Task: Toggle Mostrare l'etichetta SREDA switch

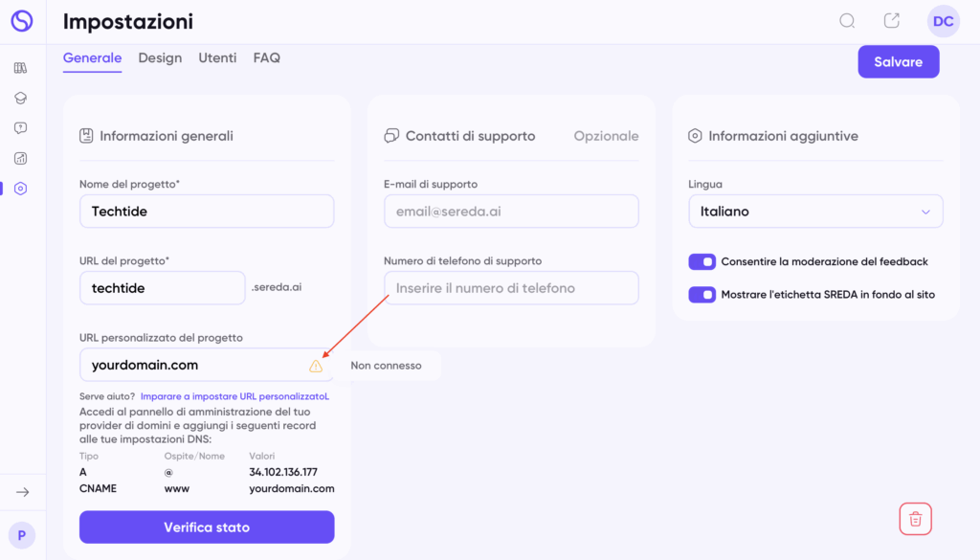Action: 702,295
